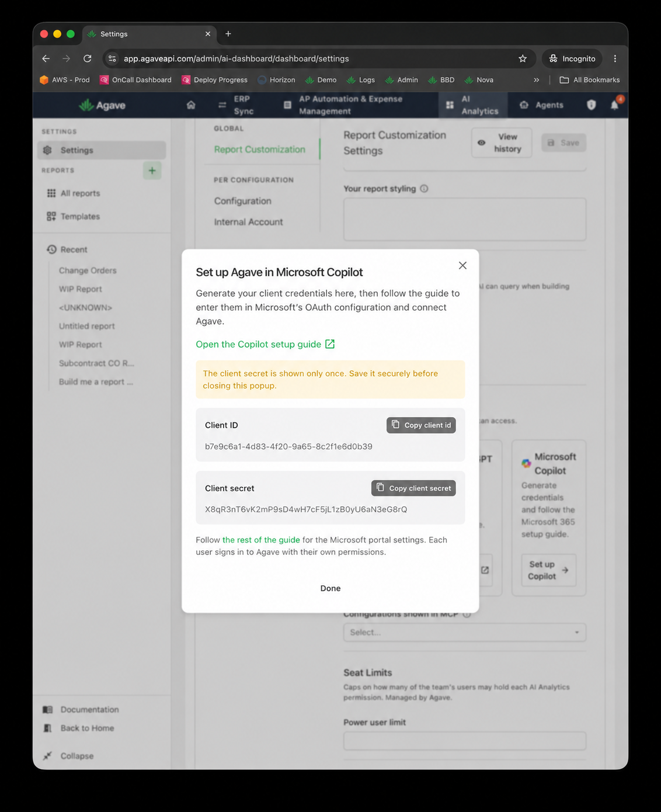Click Back to Home
The width and height of the screenshot is (661, 812).
(x=79, y=728)
